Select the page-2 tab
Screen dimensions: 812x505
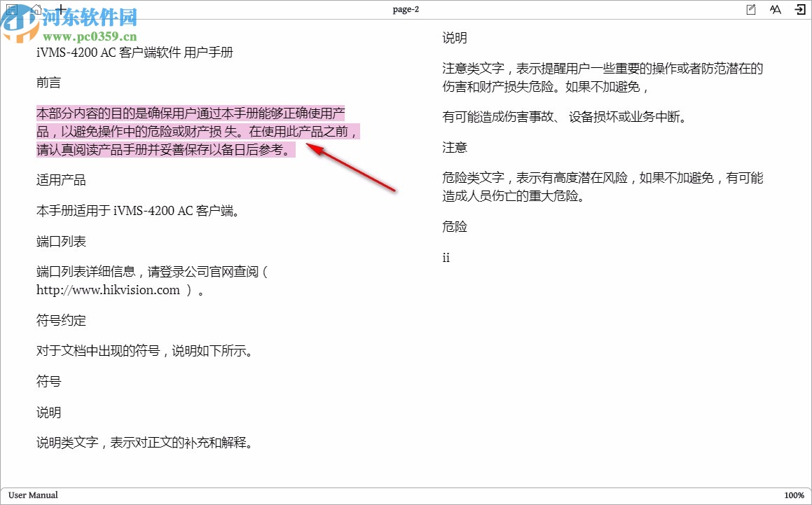point(406,9)
